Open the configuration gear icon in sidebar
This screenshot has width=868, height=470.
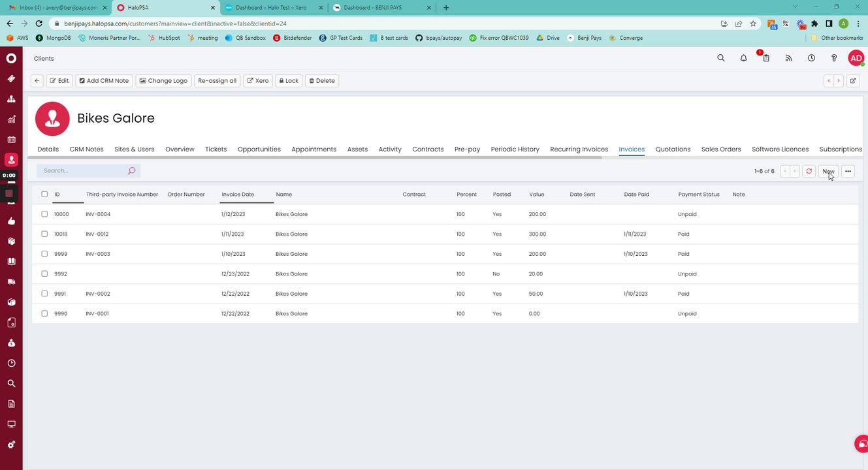(11, 445)
